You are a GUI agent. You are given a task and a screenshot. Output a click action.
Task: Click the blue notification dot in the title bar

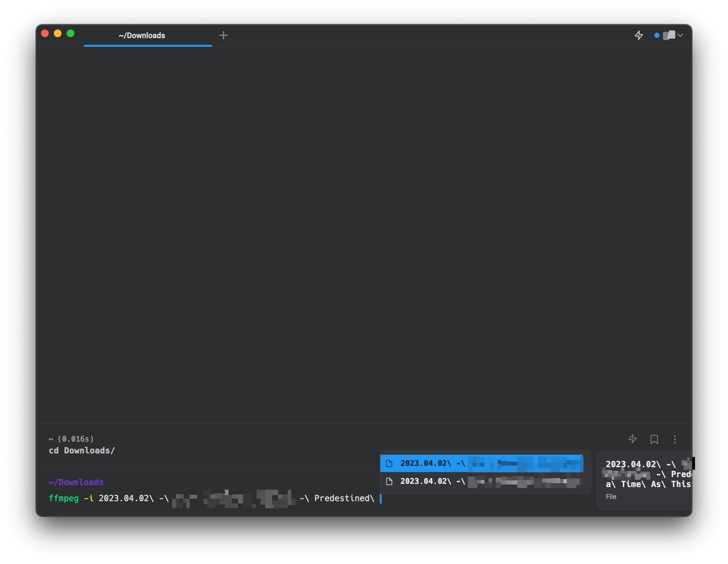click(657, 35)
